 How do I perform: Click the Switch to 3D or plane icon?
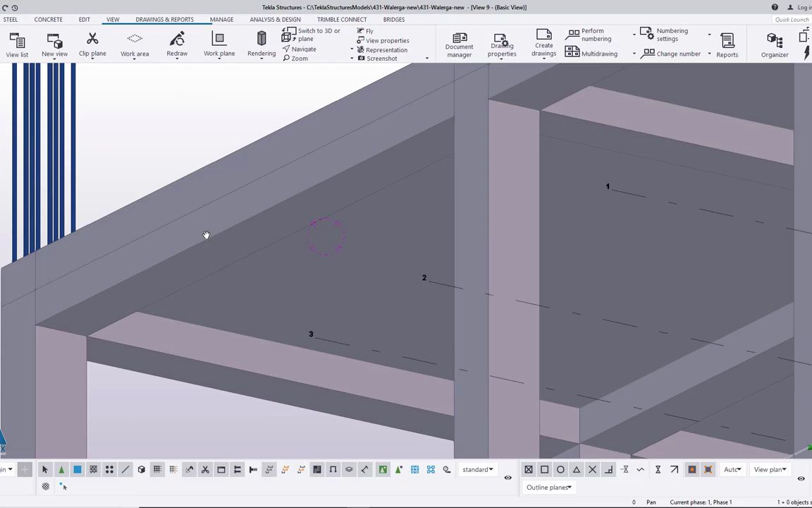point(288,35)
